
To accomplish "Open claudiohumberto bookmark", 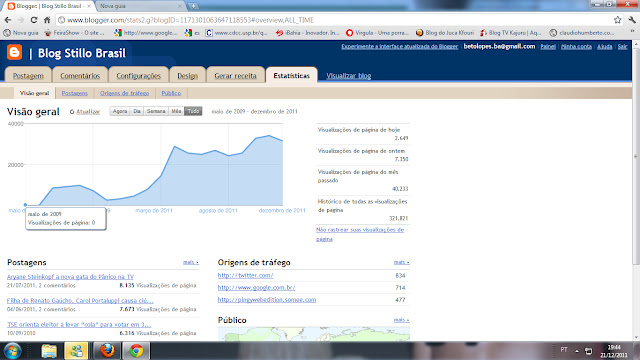I will click(582, 33).
